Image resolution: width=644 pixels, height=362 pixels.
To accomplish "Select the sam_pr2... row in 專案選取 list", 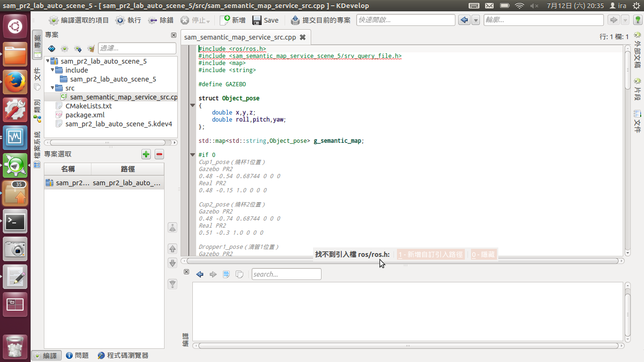I will click(x=104, y=183).
